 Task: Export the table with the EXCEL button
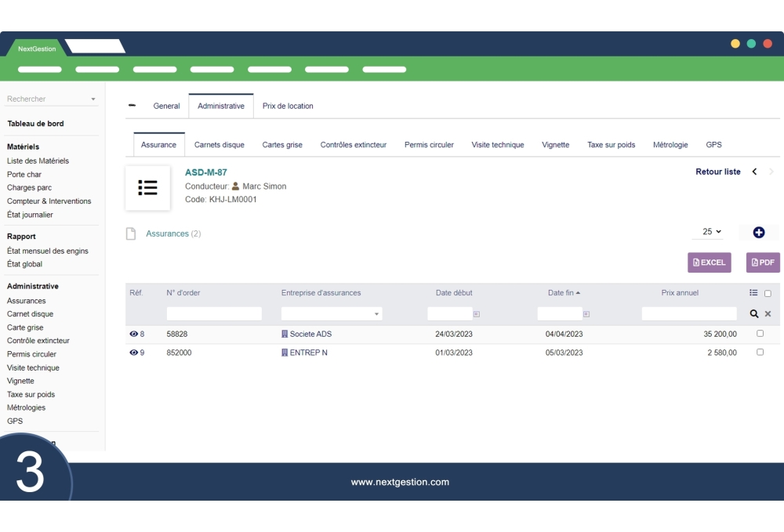pyautogui.click(x=709, y=262)
